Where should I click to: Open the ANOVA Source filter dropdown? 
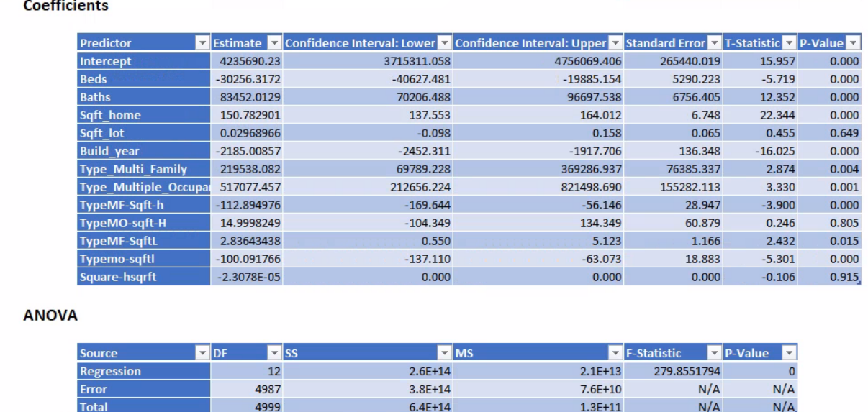pos(202,353)
